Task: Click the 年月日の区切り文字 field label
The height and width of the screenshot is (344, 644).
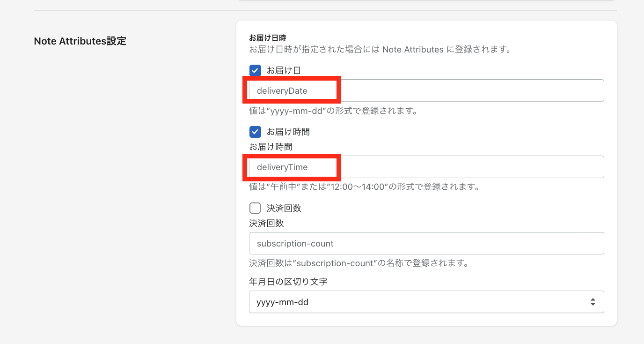Action: (x=288, y=282)
